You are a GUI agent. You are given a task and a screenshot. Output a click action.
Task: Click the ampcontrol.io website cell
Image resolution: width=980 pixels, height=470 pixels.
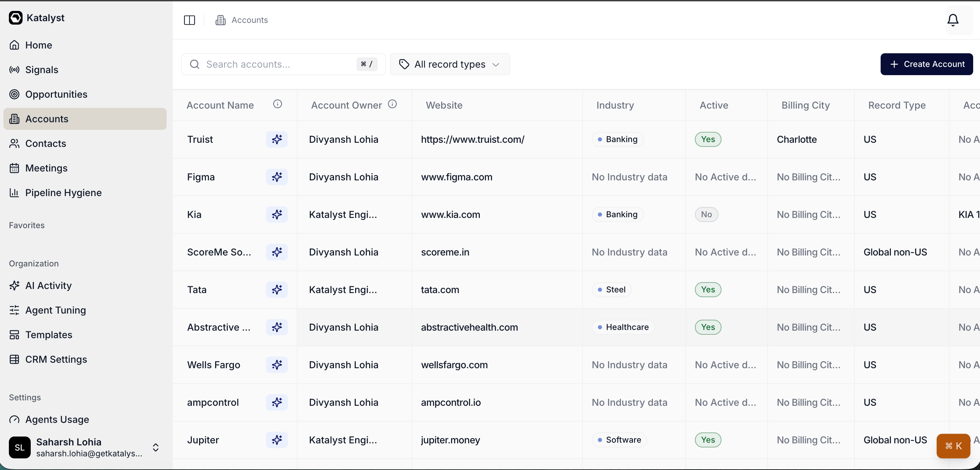pyautogui.click(x=451, y=402)
